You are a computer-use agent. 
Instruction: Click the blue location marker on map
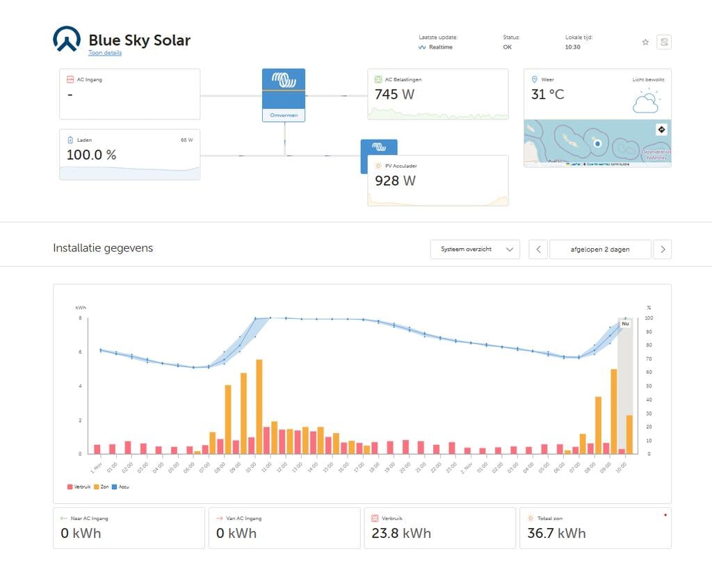click(597, 142)
